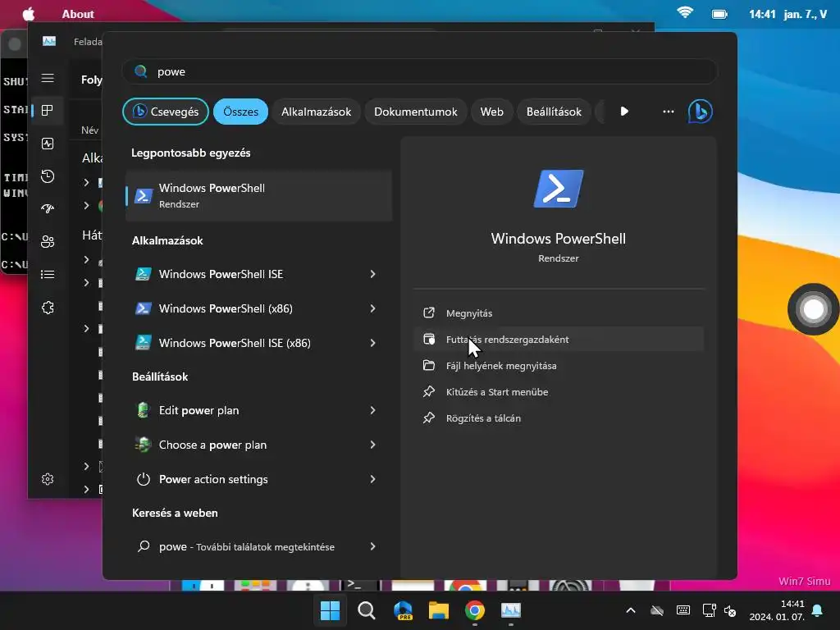This screenshot has width=840, height=630.
Task: Open the Task Manager hamburger menu
Action: 47,78
